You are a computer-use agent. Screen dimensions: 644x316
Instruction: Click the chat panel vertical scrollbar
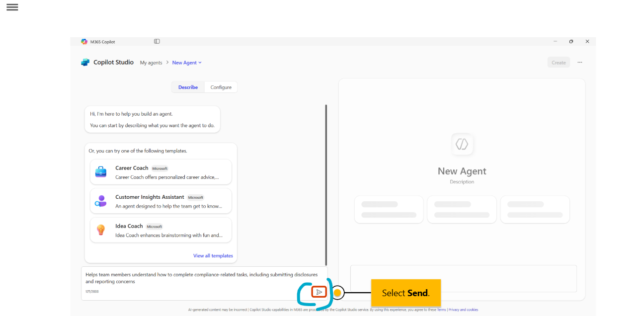[x=326, y=184]
